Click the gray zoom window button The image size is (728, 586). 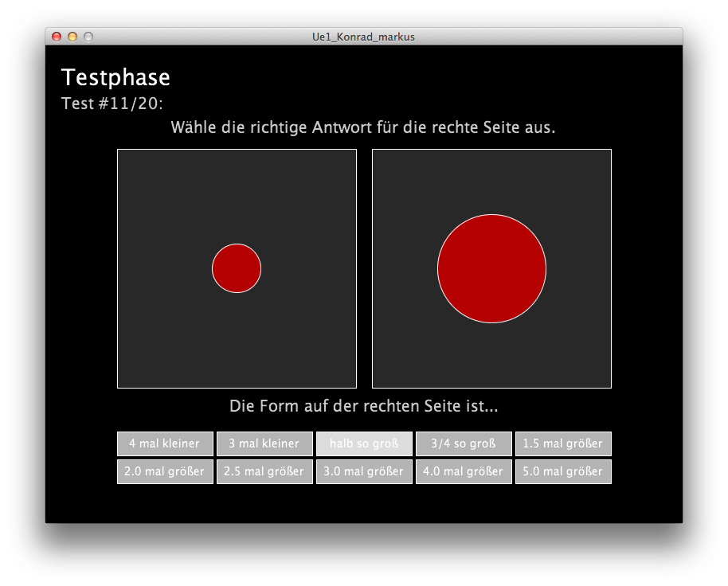coord(88,37)
